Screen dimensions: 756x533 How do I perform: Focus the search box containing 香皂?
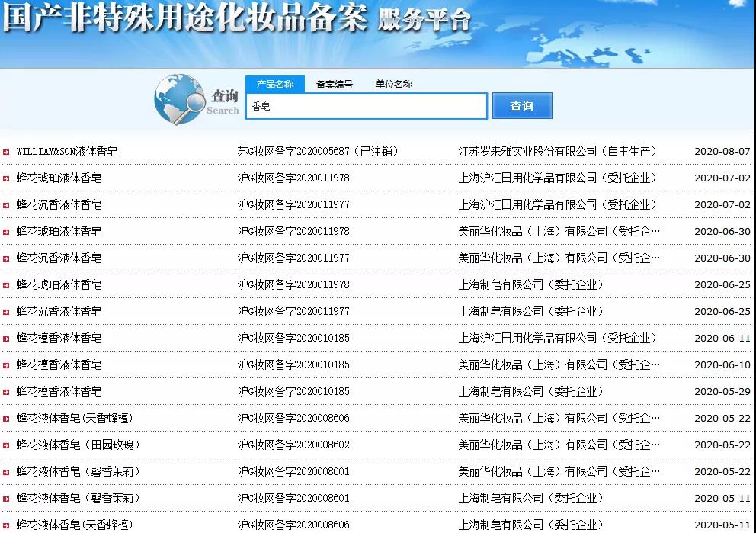pos(367,106)
